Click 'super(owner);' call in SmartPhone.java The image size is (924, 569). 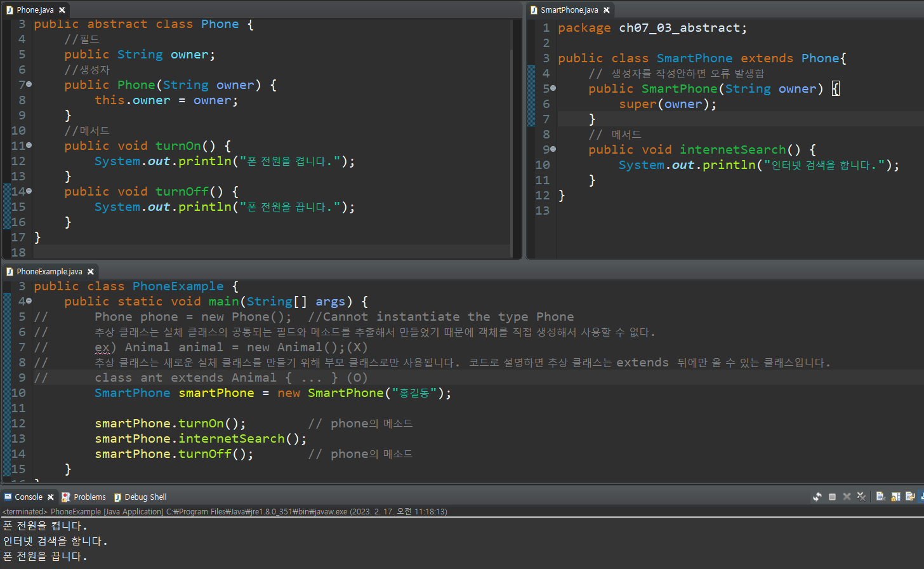click(668, 104)
